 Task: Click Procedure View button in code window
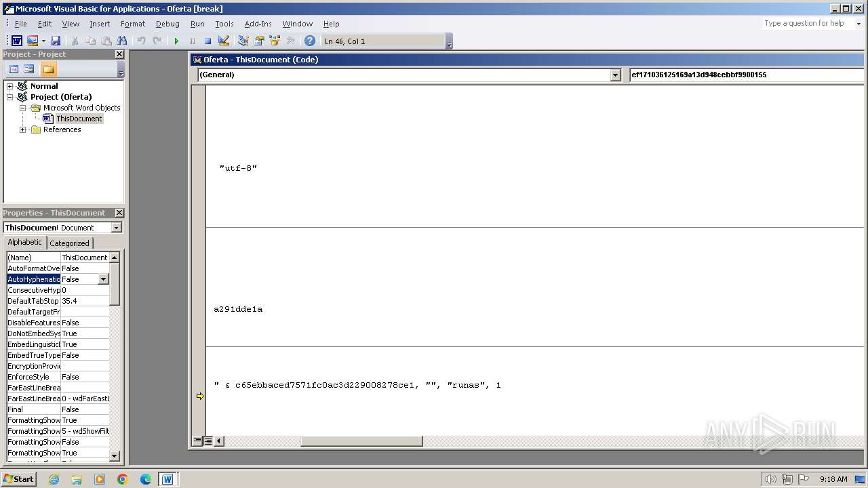pos(197,441)
